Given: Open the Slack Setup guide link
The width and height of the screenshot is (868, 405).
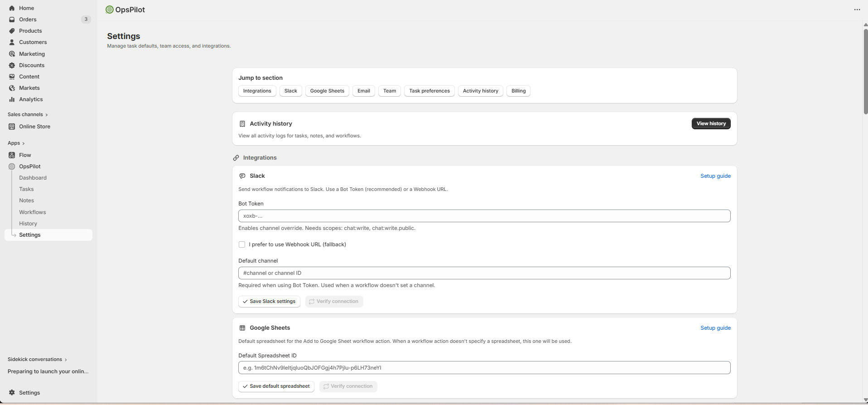Looking at the screenshot, I should pyautogui.click(x=715, y=176).
